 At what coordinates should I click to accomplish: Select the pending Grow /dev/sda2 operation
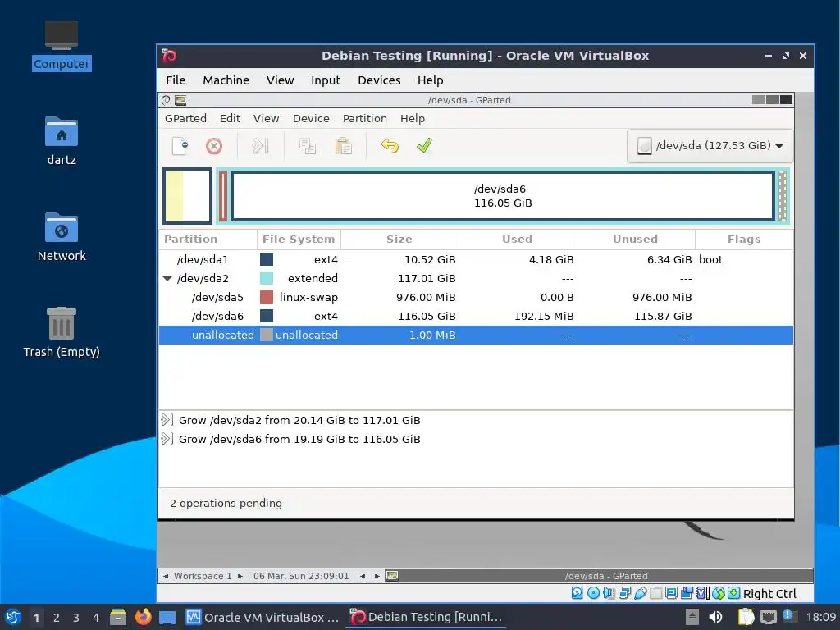[x=476, y=421]
